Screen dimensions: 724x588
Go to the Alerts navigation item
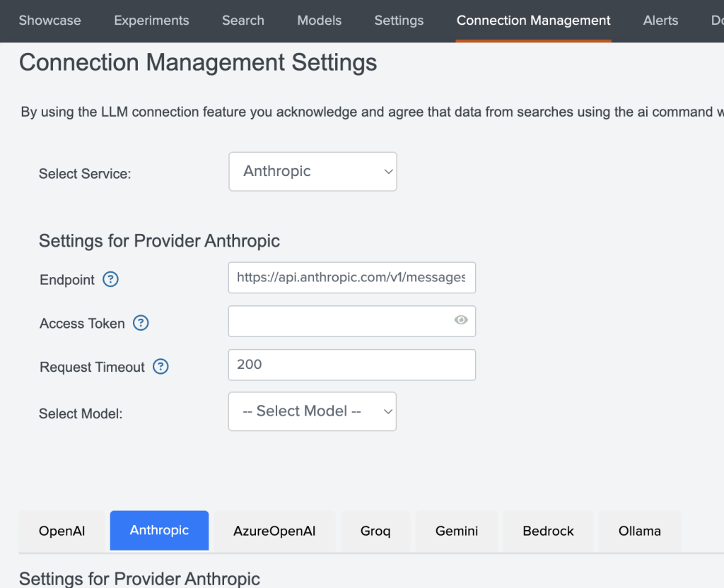pyautogui.click(x=660, y=20)
